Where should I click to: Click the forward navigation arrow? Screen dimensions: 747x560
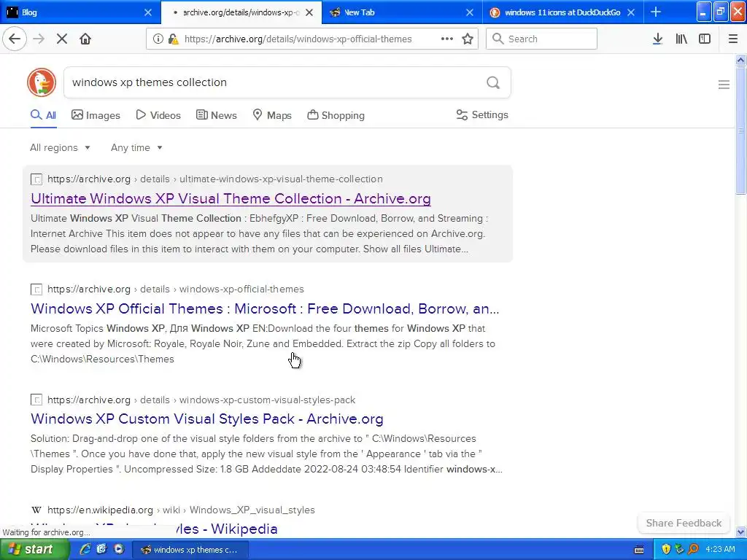39,39
